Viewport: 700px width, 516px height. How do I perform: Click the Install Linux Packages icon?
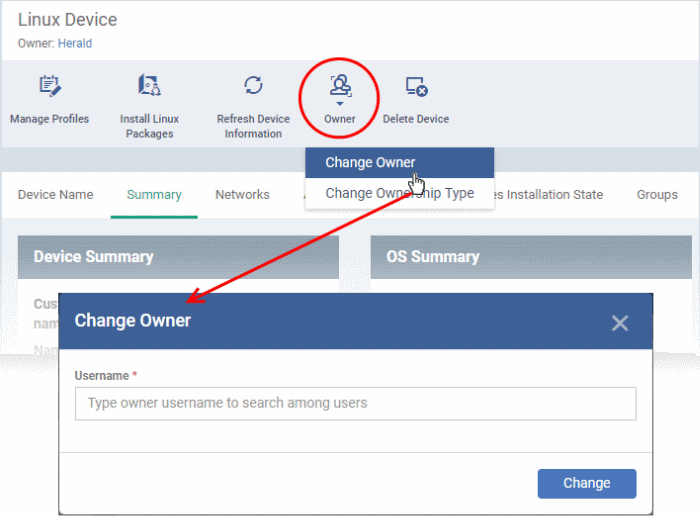149,85
